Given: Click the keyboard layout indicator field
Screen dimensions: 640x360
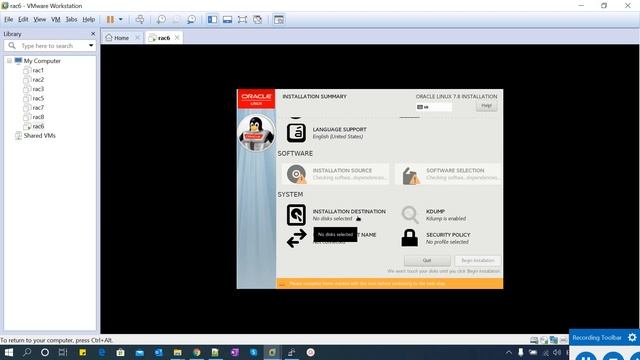Looking at the screenshot, I should (x=433, y=107).
